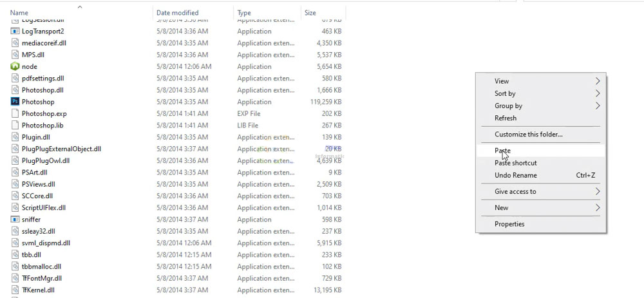Click the ScriptUIFlex.dll file icon

(15, 208)
